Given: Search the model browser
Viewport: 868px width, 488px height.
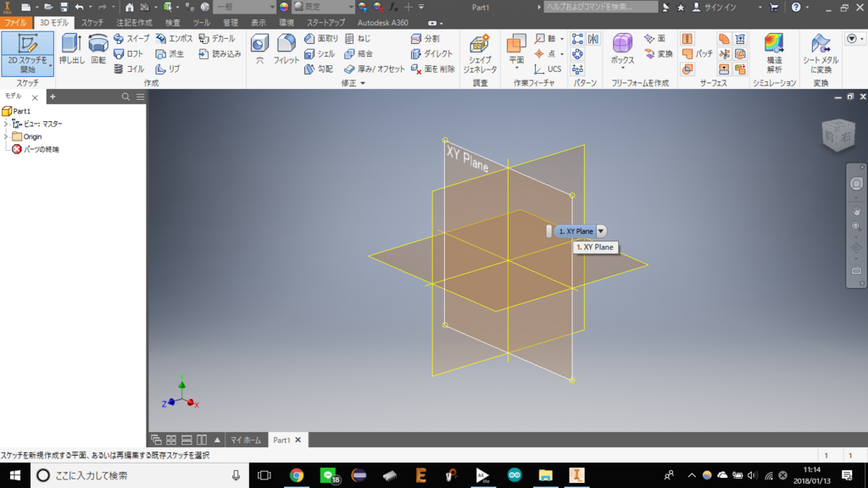Looking at the screenshot, I should point(125,97).
